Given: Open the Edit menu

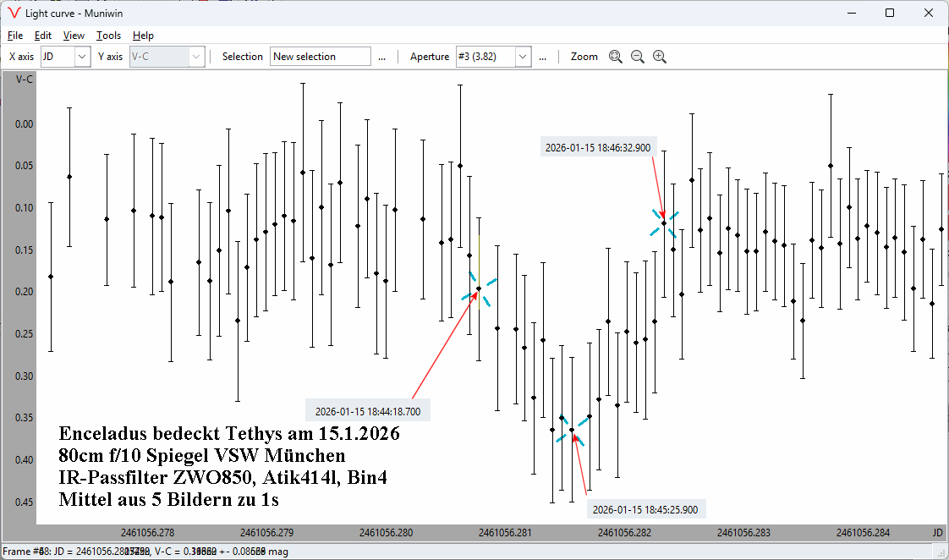Looking at the screenshot, I should click(x=43, y=36).
